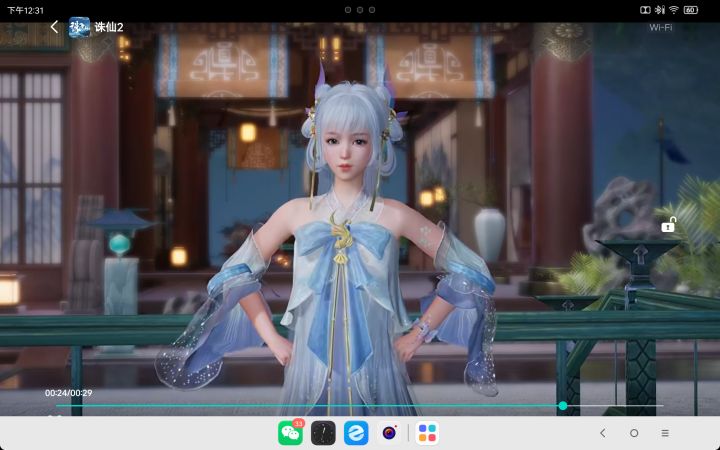Screen dimensions: 720x450
Task: Tap the WeChat 33 notification badge
Action: tap(298, 423)
